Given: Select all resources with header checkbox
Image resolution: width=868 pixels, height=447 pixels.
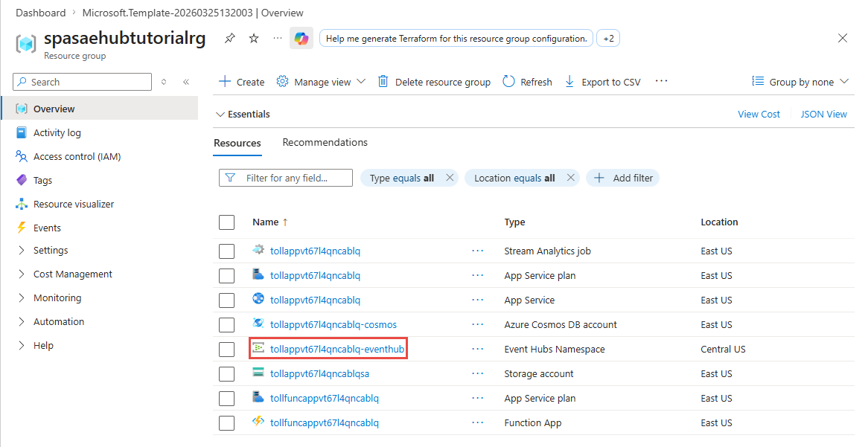Looking at the screenshot, I should point(226,222).
